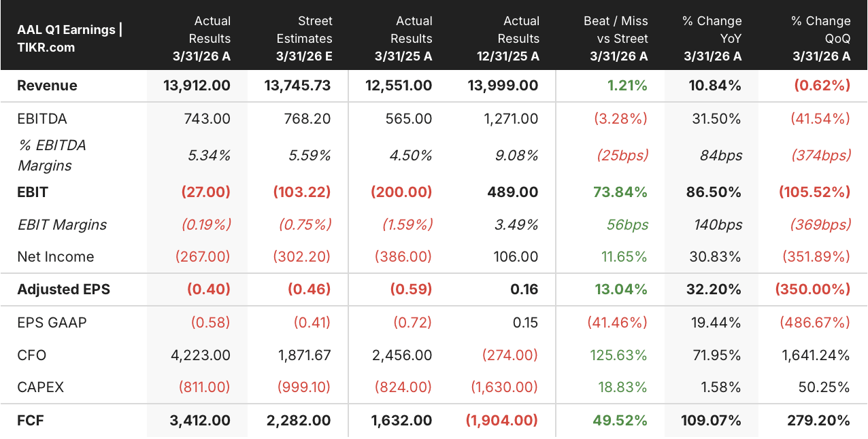Select the 'Adjusted EPS' row label
Image resolution: width=868 pixels, height=439 pixels.
(x=63, y=289)
